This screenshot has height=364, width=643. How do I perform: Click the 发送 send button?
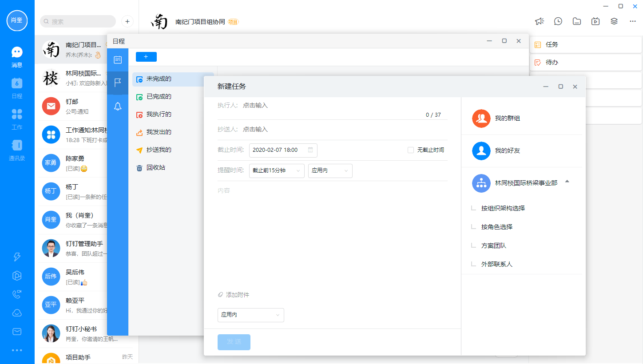coord(234,342)
